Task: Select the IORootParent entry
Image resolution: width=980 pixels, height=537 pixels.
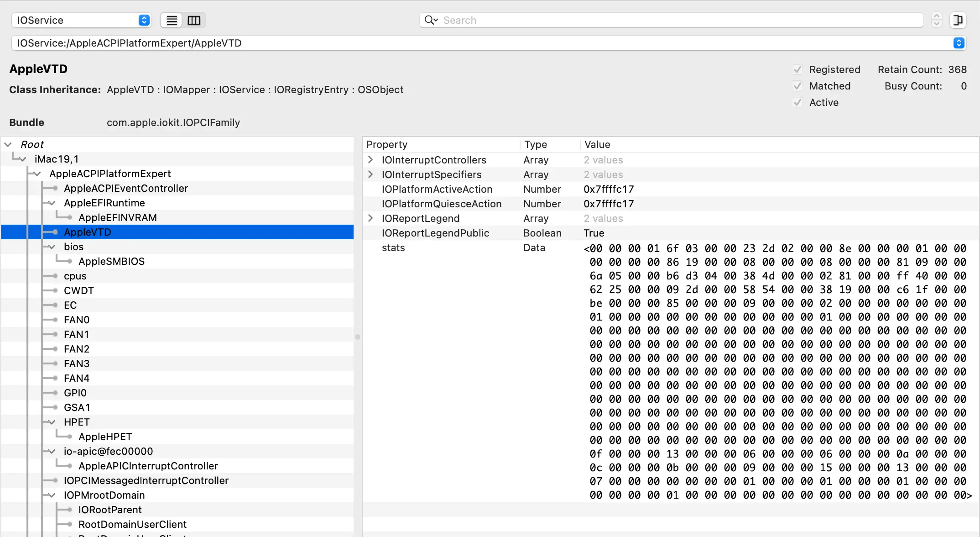Action: click(x=110, y=510)
